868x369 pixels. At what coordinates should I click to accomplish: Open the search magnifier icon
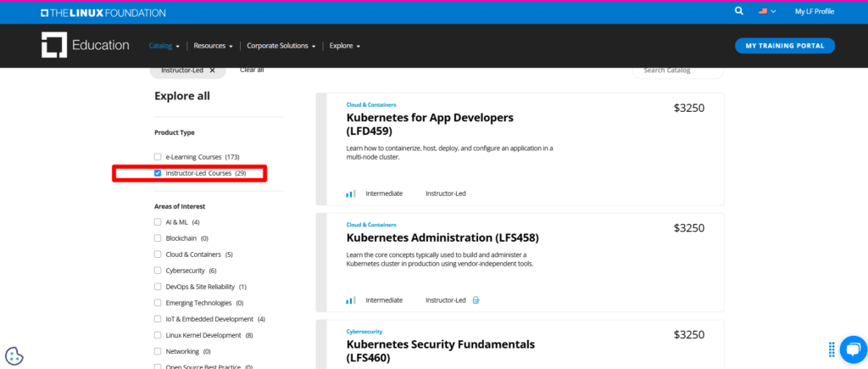(x=739, y=11)
